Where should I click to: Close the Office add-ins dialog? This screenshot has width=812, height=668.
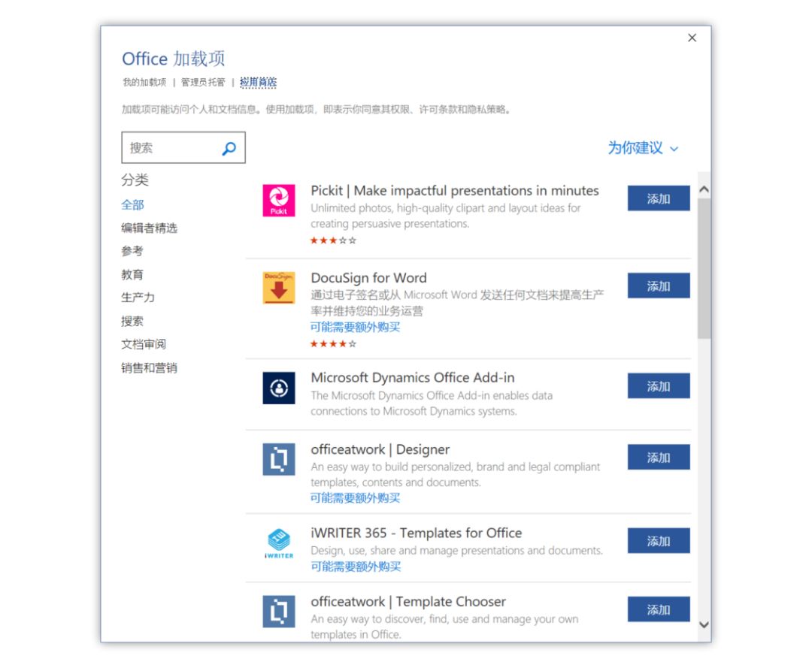pyautogui.click(x=692, y=38)
